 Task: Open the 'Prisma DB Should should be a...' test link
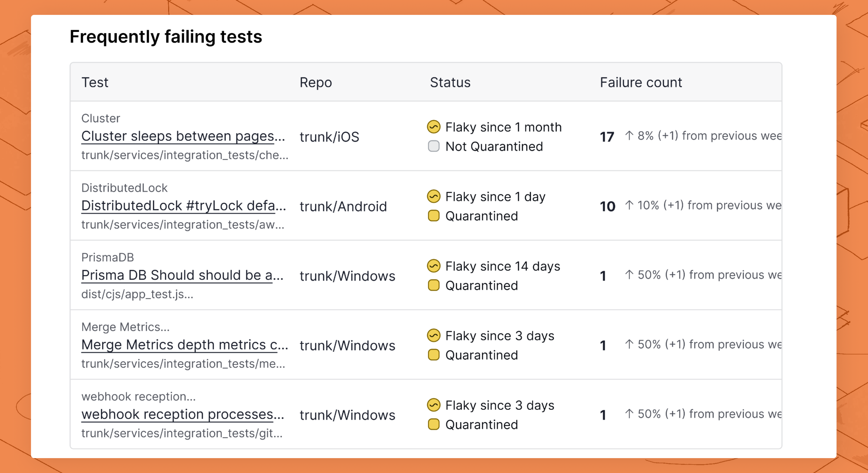[182, 275]
